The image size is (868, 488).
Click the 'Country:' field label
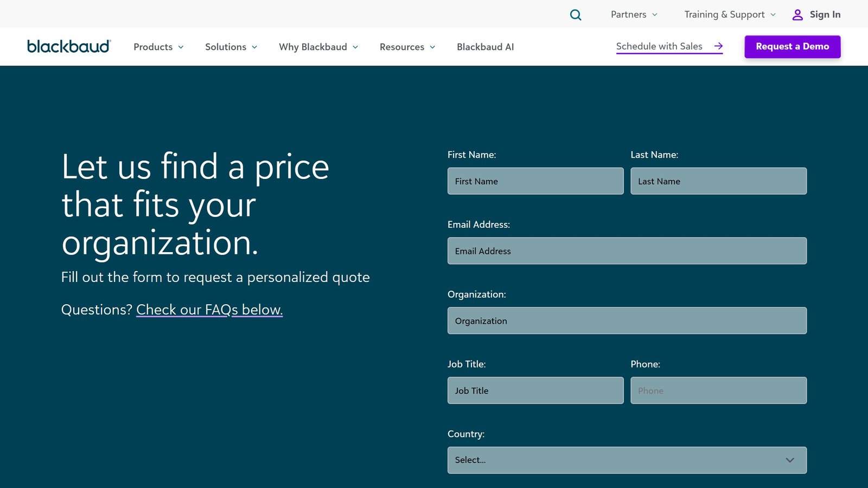[x=466, y=434]
